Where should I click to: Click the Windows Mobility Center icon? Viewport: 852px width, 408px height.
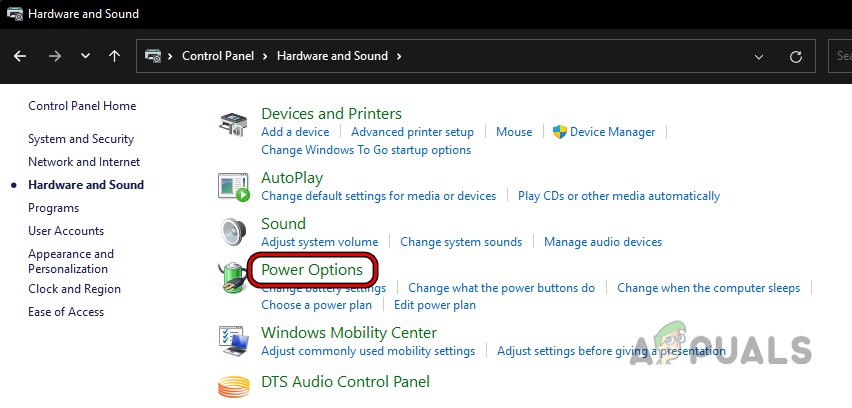click(x=234, y=340)
